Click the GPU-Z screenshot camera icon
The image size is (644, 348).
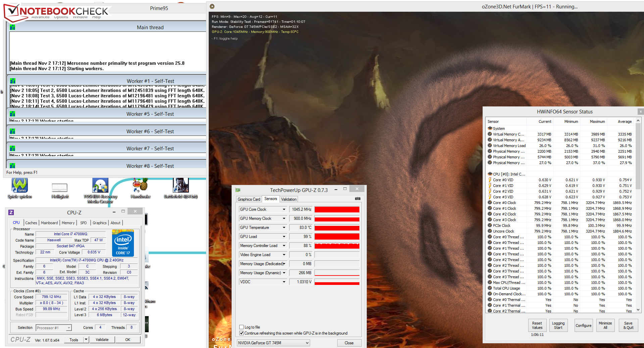click(x=358, y=199)
